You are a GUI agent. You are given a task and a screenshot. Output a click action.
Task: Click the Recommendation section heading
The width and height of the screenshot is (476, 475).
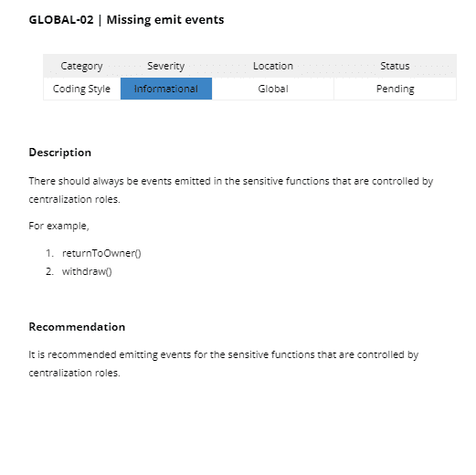[x=77, y=327]
